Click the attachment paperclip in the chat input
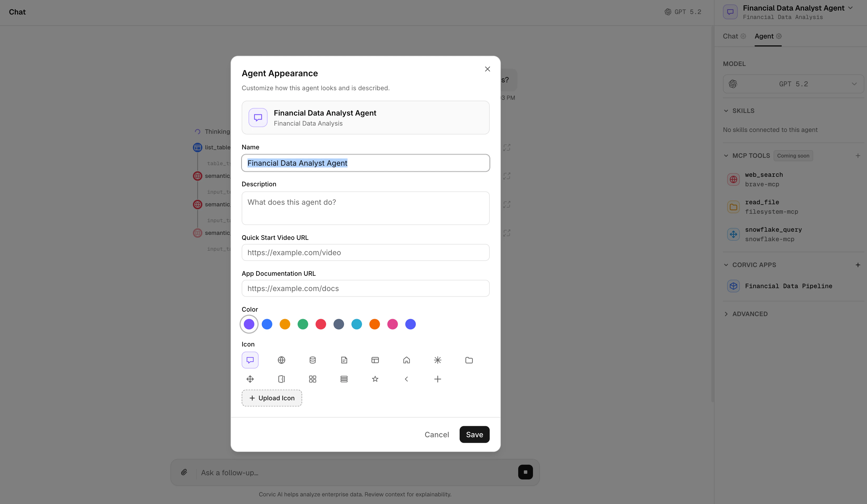 pyautogui.click(x=184, y=472)
